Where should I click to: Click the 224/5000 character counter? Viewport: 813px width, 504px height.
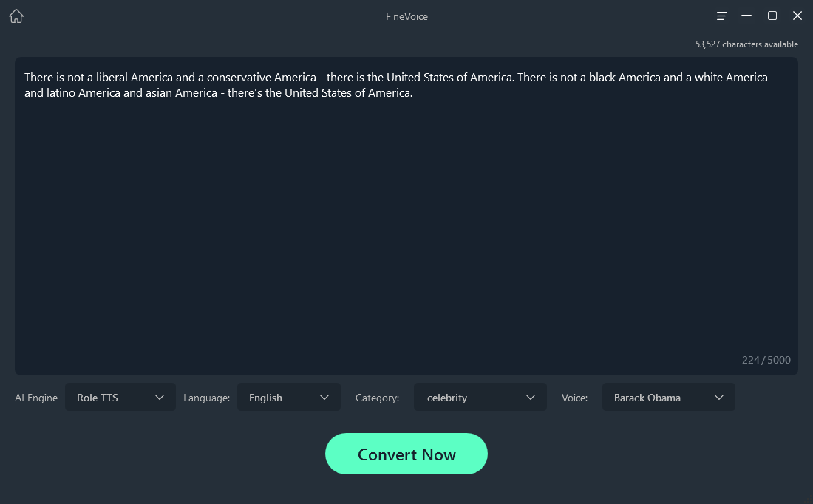tap(766, 360)
